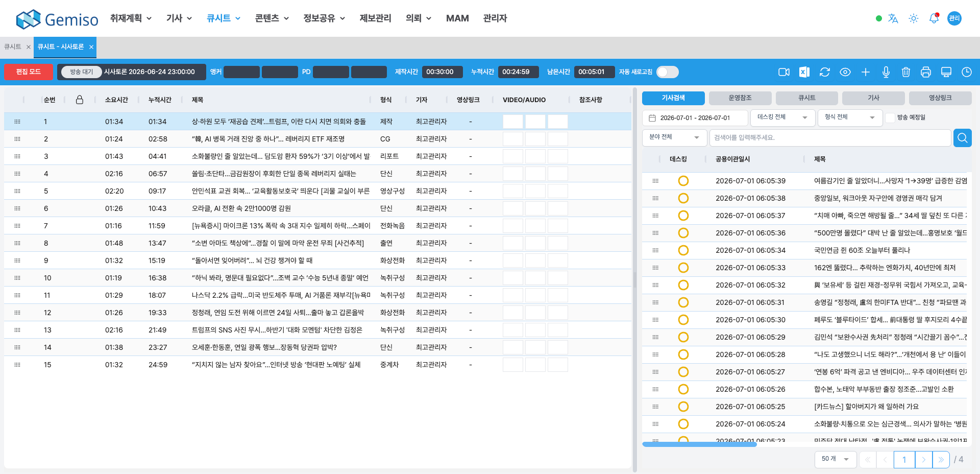Click the vertical scrollbar of cuesheet table

[635, 280]
